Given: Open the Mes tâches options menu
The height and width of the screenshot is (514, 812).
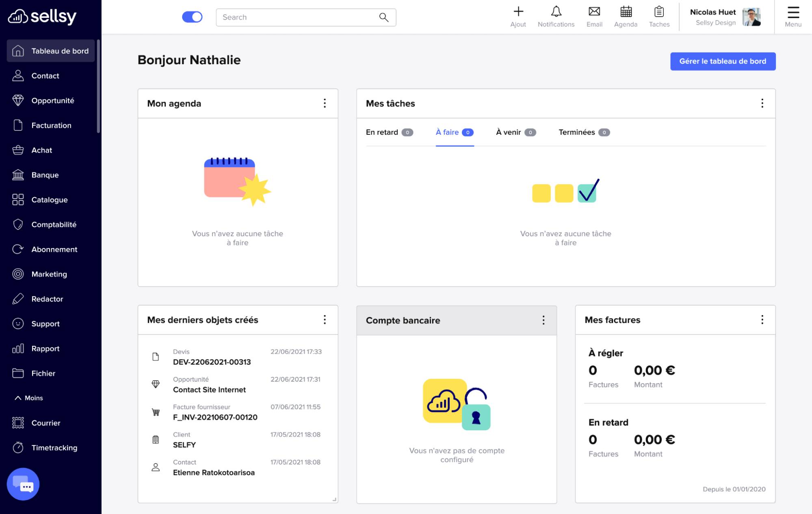Looking at the screenshot, I should [762, 104].
